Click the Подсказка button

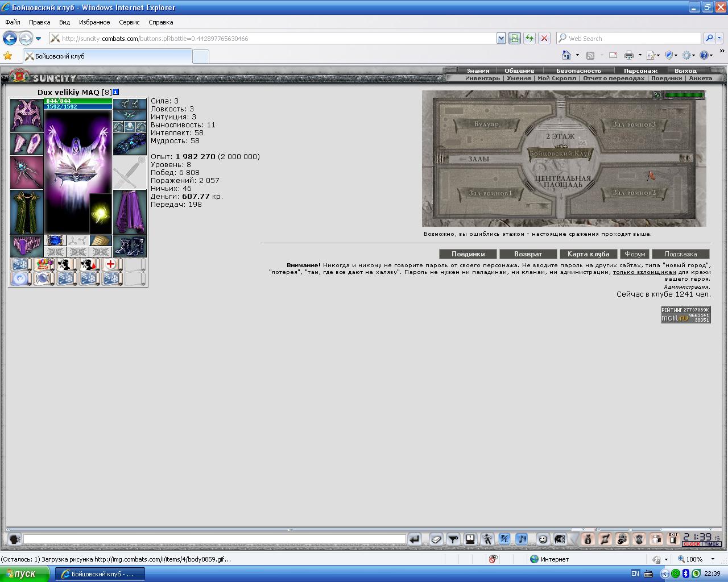coord(681,254)
